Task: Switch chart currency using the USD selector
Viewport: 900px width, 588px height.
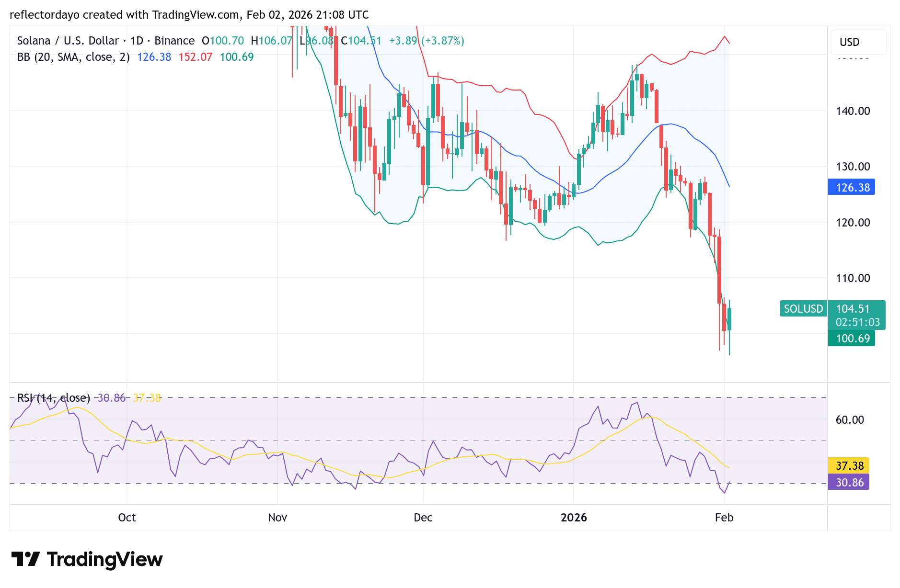Action: point(858,42)
